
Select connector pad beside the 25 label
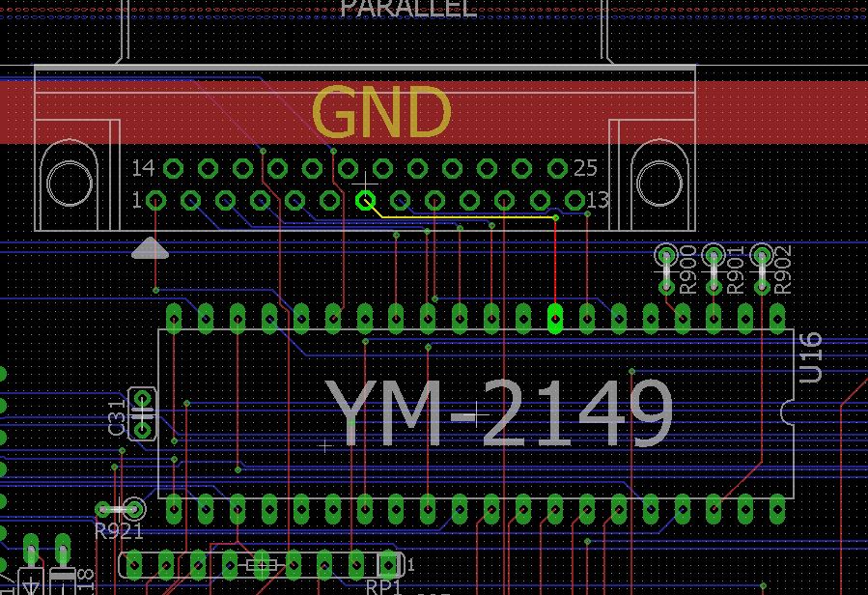[557, 168]
